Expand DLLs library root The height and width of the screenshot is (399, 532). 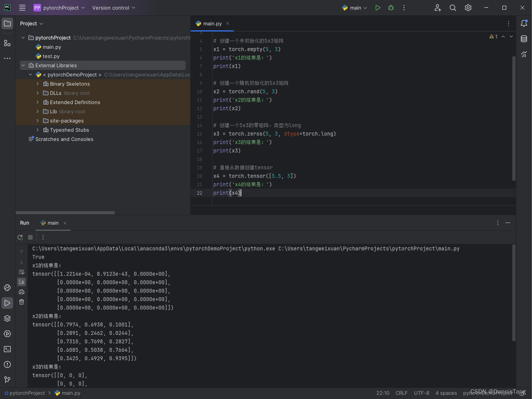(38, 93)
